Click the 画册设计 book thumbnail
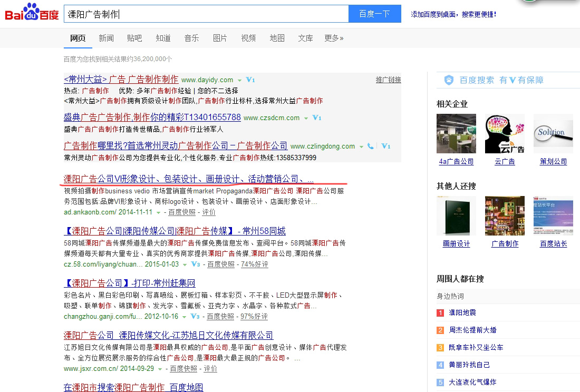The height and width of the screenshot is (392, 580). click(456, 216)
